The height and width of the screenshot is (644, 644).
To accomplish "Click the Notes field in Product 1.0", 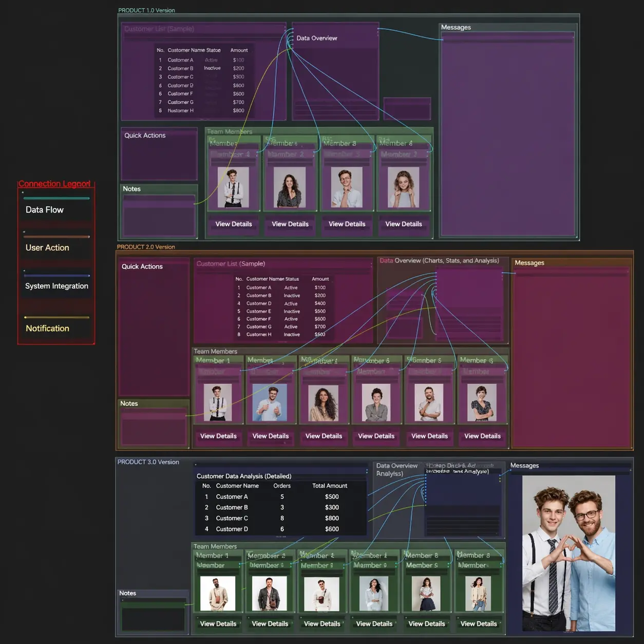I will (x=159, y=216).
